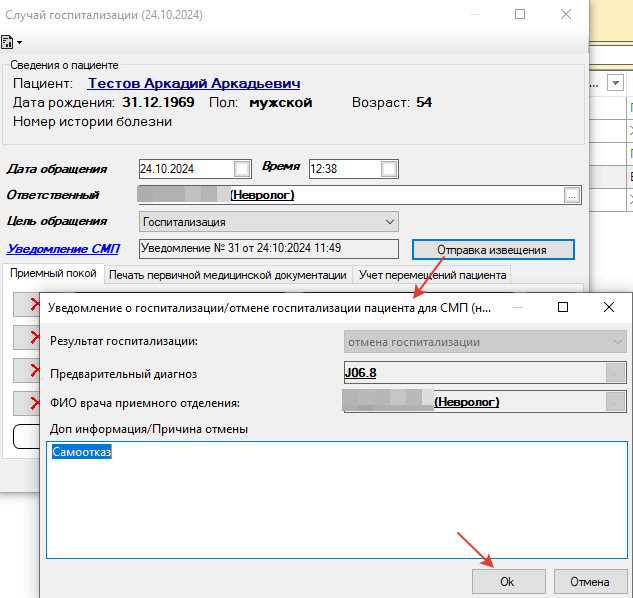Close the Уведомление о госпитализации dialog
The height and width of the screenshot is (598, 633).
(608, 308)
